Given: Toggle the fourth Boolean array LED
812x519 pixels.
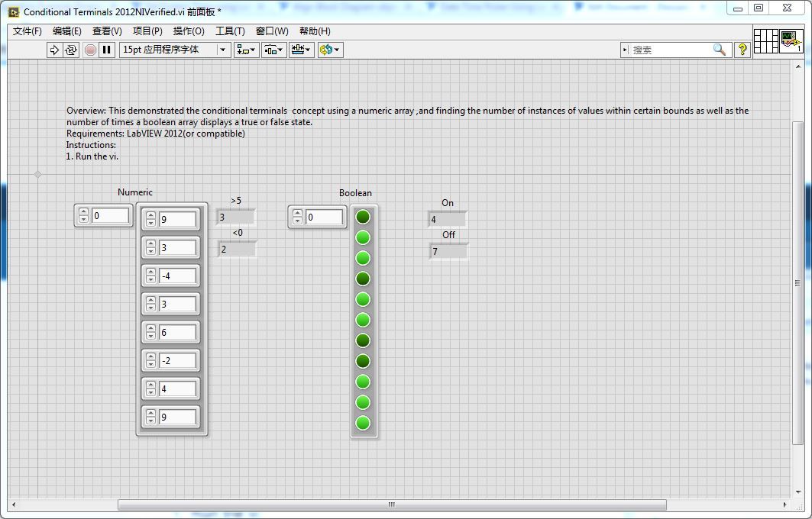Looking at the screenshot, I should pyautogui.click(x=363, y=279).
